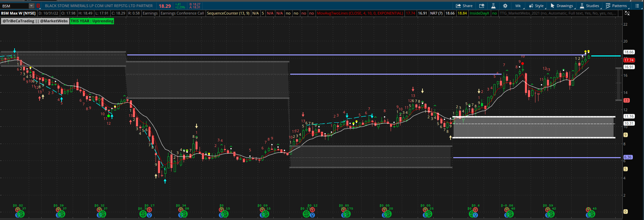The image size is (644, 220).
Task: Click the dividend icon below $0.39 earnings
Action: pyautogui.click(x=61, y=214)
